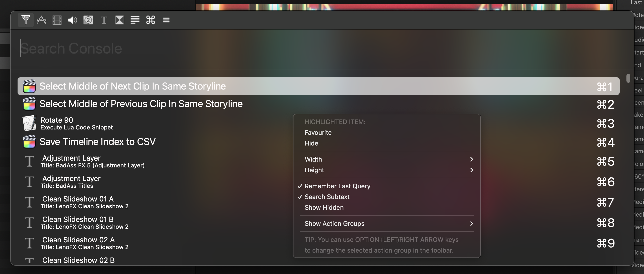Click the speaker audio effects icon
Viewport: 644px width, 274px height.
click(x=72, y=20)
